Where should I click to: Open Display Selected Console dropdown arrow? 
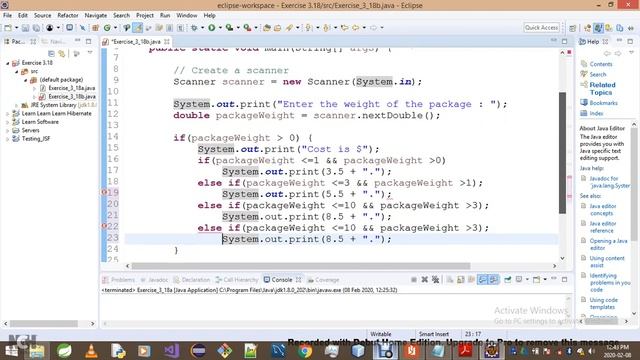point(527,280)
